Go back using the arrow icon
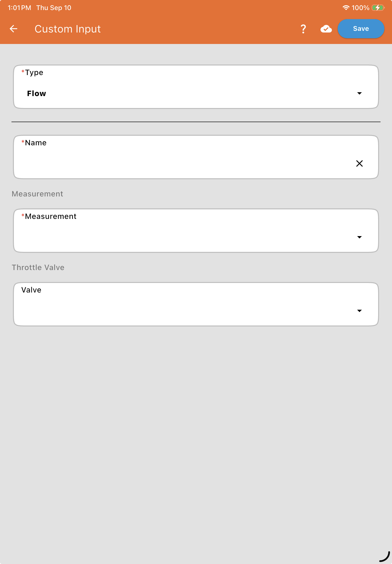Image resolution: width=392 pixels, height=564 pixels. [14, 29]
